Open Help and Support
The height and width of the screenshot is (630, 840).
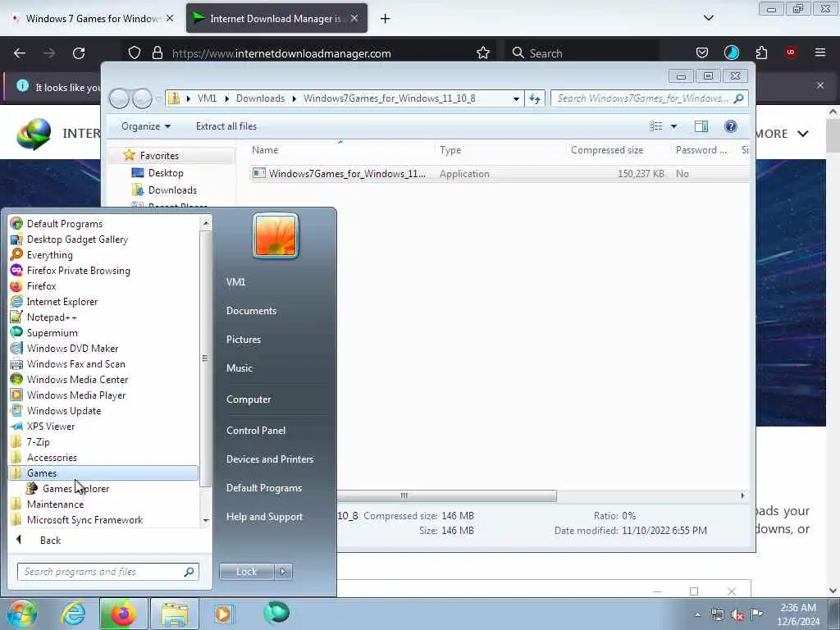(264, 517)
